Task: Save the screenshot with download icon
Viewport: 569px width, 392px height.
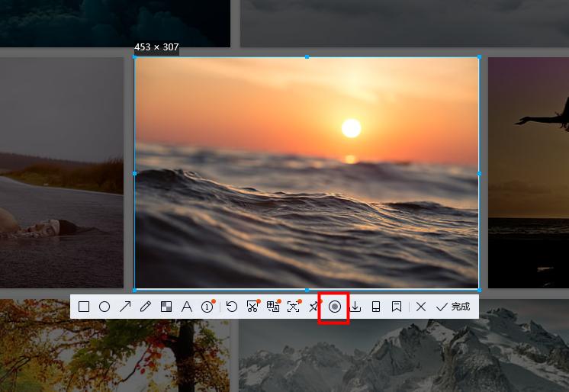Action: point(355,307)
